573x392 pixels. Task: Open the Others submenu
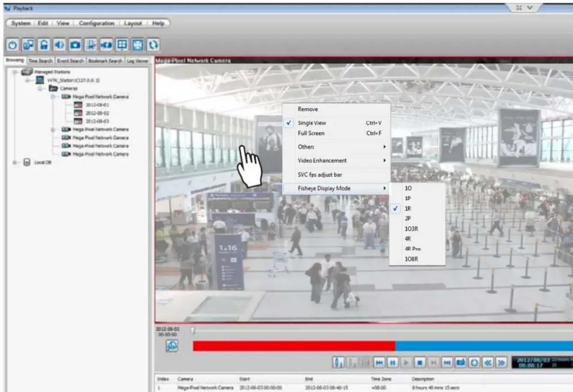point(336,147)
